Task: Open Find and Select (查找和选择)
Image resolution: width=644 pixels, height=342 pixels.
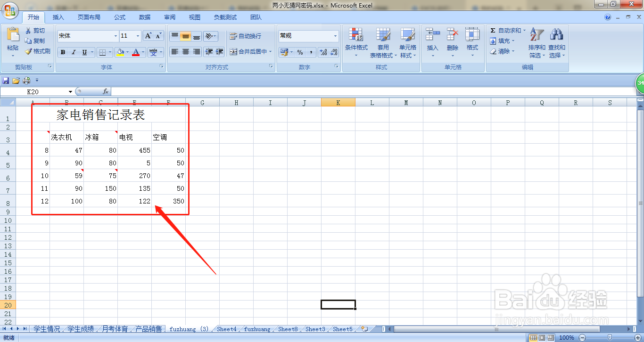Action: click(x=557, y=43)
